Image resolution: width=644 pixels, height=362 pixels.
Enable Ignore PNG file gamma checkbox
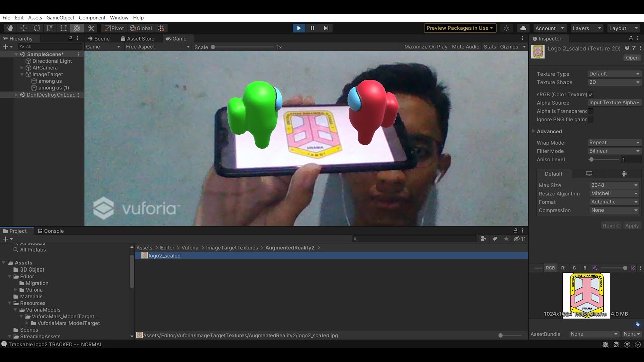591,120
